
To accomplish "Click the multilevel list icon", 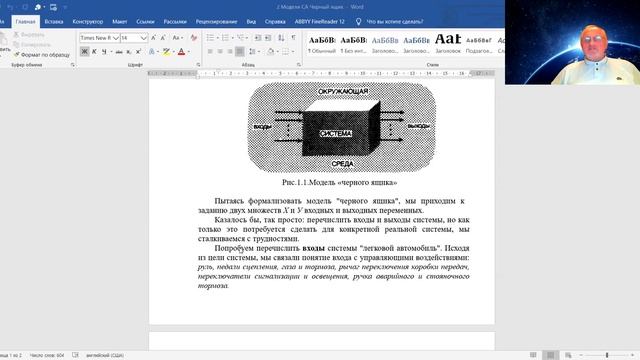I will [241, 38].
